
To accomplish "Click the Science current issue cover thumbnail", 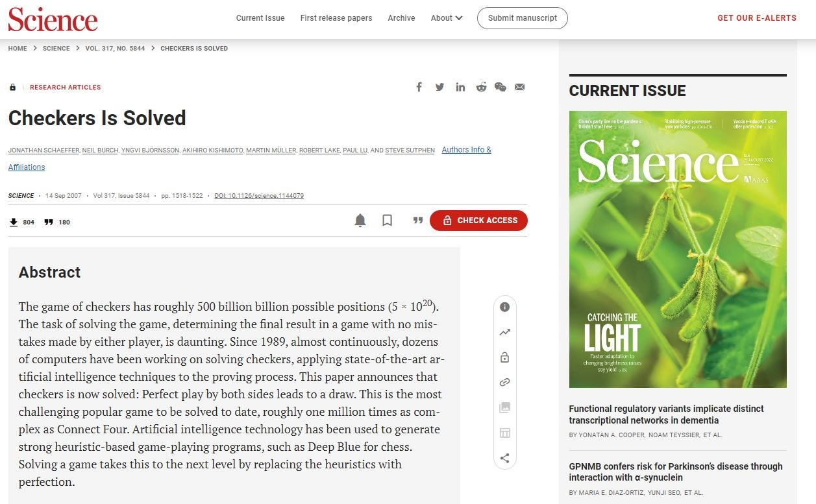I will tap(678, 249).
